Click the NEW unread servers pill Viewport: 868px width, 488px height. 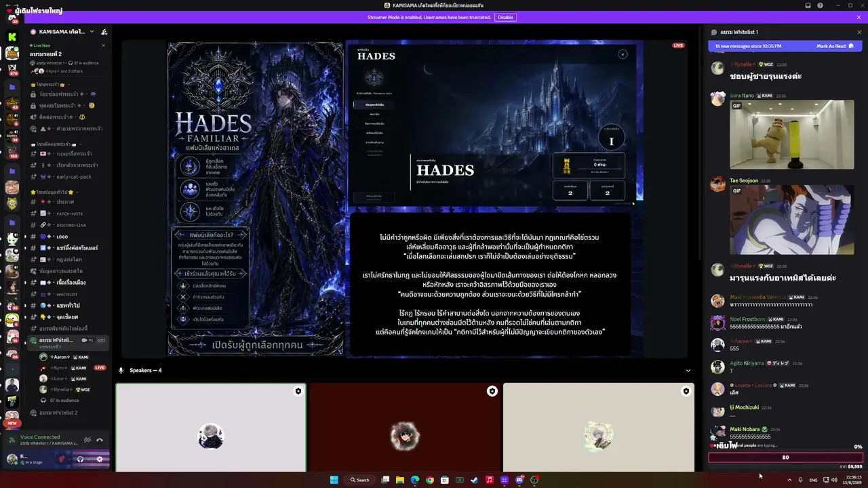pyautogui.click(x=12, y=424)
